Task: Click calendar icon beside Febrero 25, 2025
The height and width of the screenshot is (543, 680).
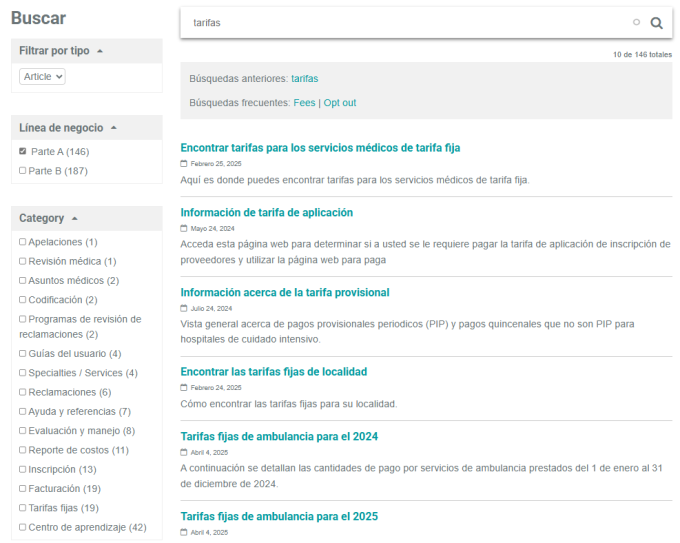Action: tap(184, 163)
